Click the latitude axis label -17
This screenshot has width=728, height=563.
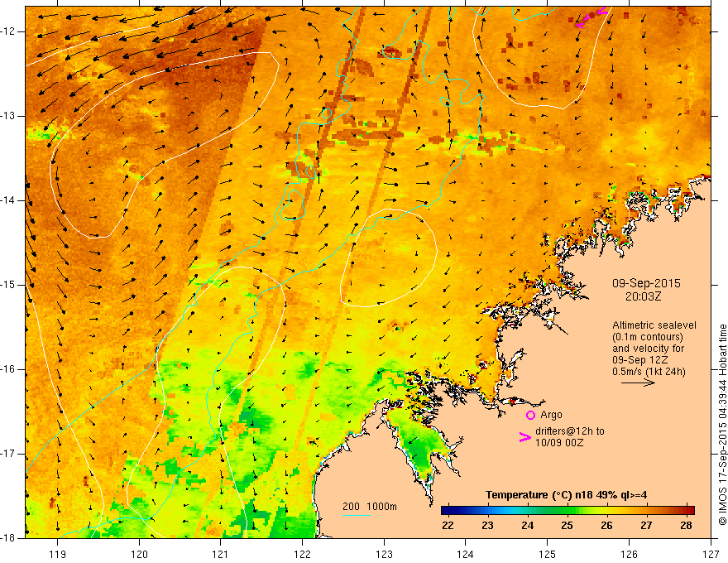coord(9,454)
